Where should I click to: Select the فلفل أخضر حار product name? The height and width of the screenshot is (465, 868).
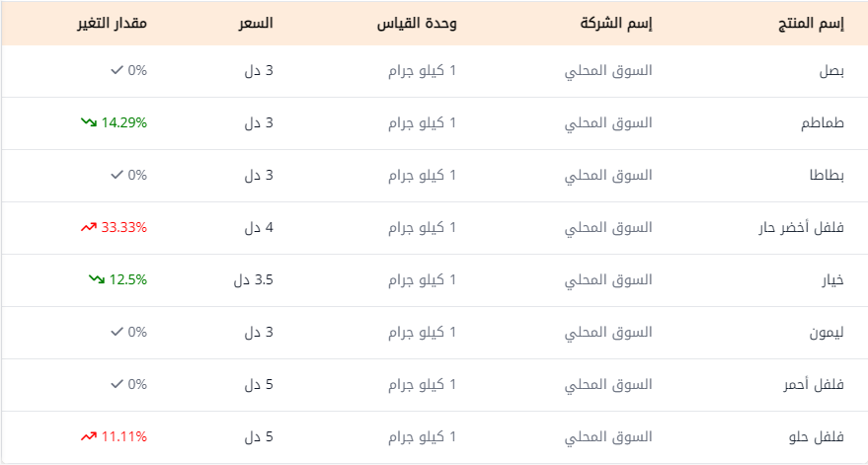click(801, 227)
